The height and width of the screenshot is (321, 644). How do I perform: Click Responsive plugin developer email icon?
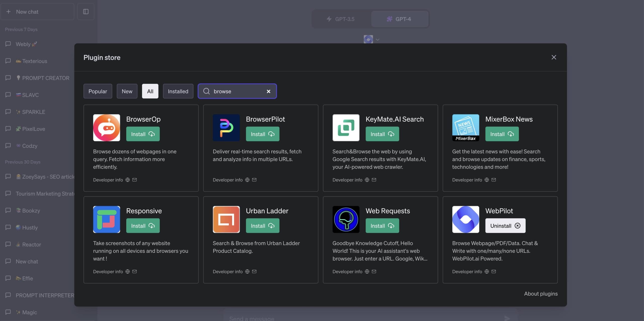(x=135, y=271)
